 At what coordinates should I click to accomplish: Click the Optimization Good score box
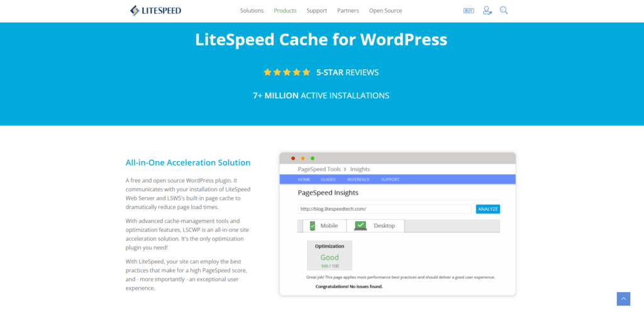click(330, 256)
